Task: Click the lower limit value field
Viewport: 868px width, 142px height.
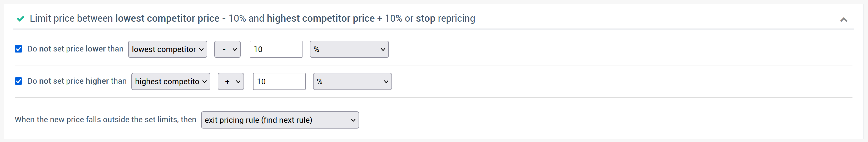Action: tap(276, 49)
